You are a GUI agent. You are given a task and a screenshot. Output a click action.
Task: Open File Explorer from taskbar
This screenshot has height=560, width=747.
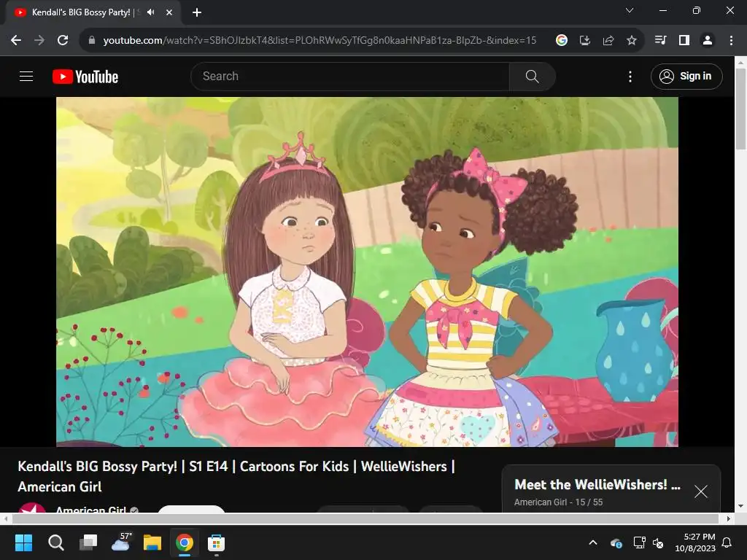(152, 542)
